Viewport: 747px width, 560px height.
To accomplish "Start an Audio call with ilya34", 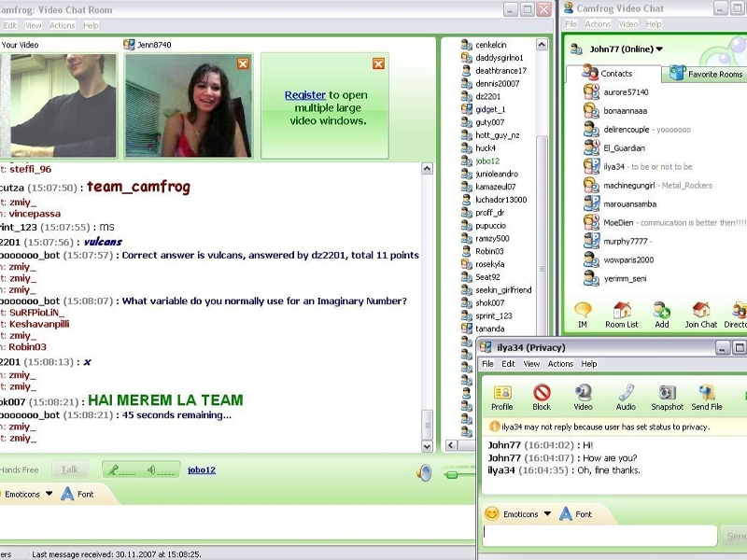I will (626, 398).
